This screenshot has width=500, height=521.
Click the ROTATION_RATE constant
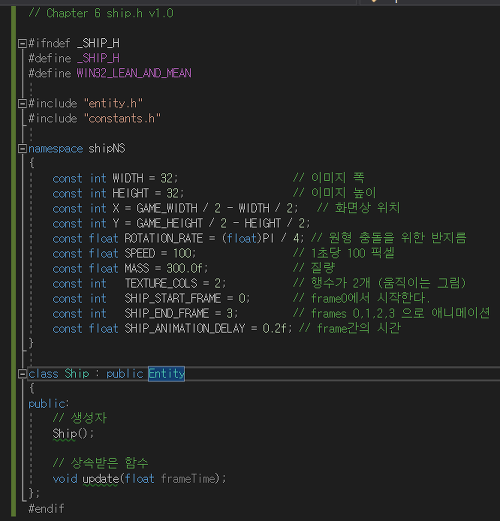coord(164,238)
